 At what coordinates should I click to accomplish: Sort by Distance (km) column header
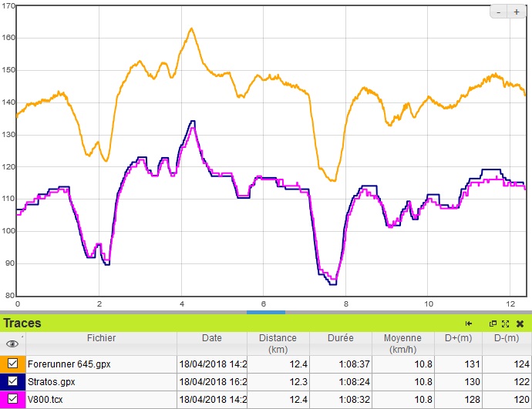pyautogui.click(x=278, y=344)
